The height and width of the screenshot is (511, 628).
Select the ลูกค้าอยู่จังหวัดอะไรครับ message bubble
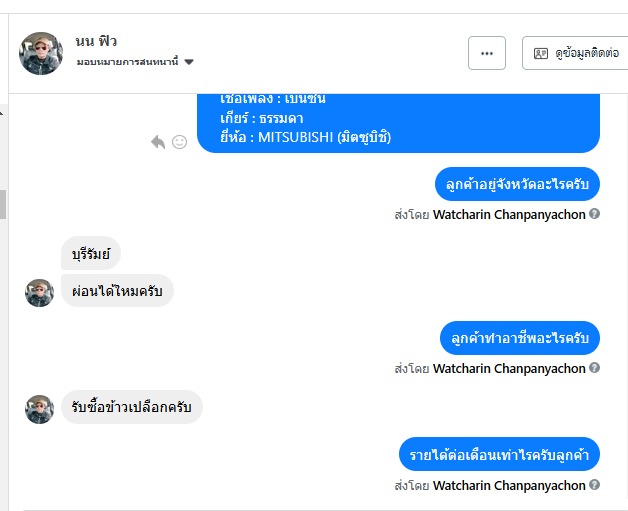517,185
